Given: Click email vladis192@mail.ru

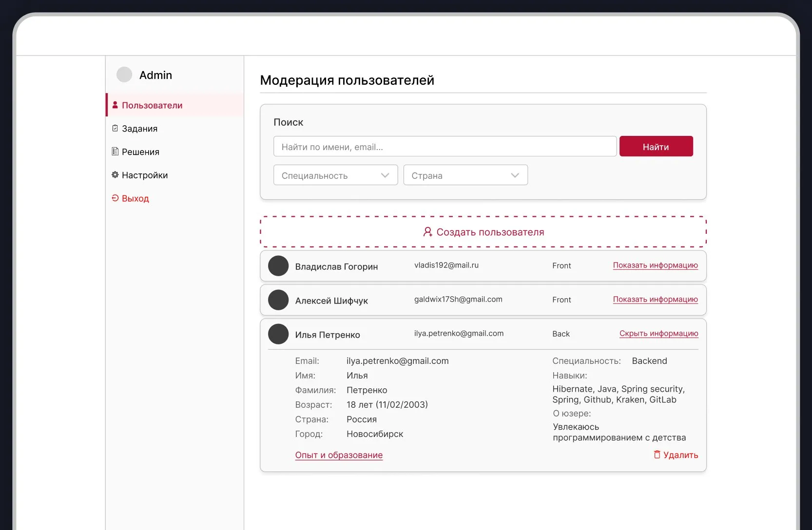Looking at the screenshot, I should point(446,265).
